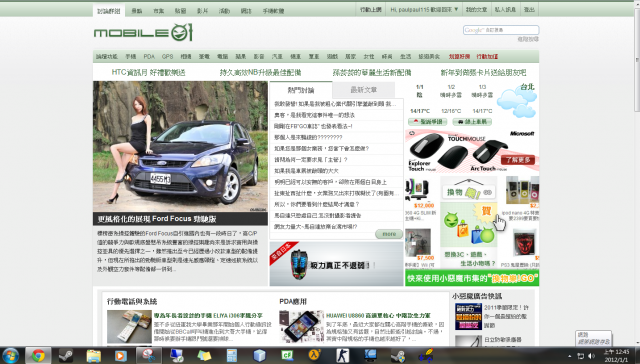Open the volume speaker tray icon
The width and height of the screenshot is (640, 364).
591,356
